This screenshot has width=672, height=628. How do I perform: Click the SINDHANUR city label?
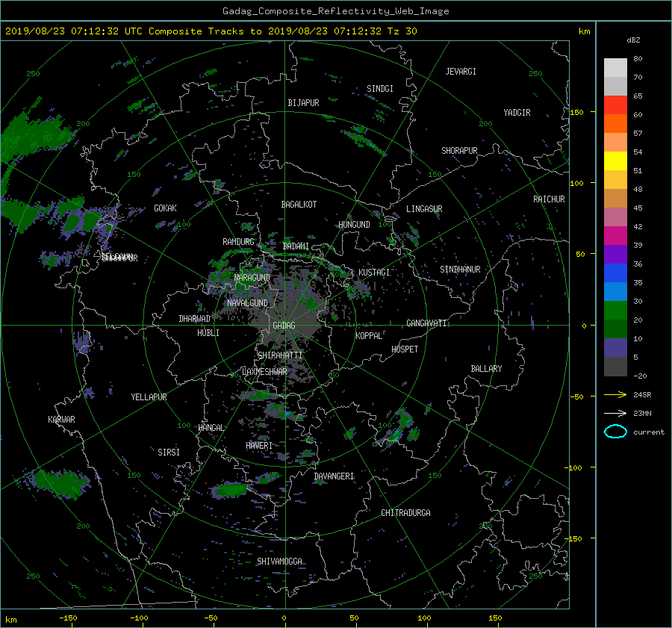(460, 270)
